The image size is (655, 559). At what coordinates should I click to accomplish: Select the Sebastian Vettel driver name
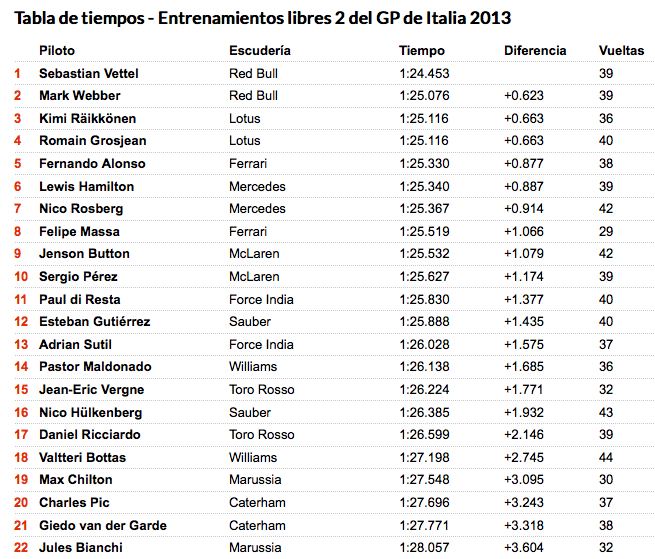[x=89, y=74]
